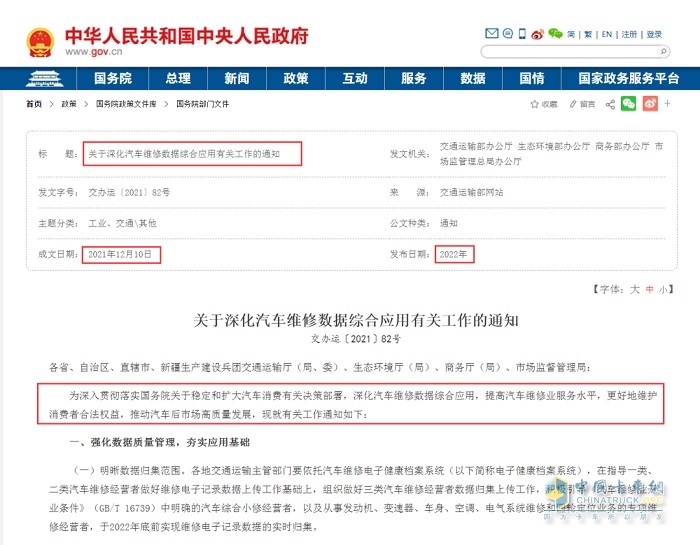Share via green WeChat button
This screenshot has width=700, height=545.
click(629, 104)
